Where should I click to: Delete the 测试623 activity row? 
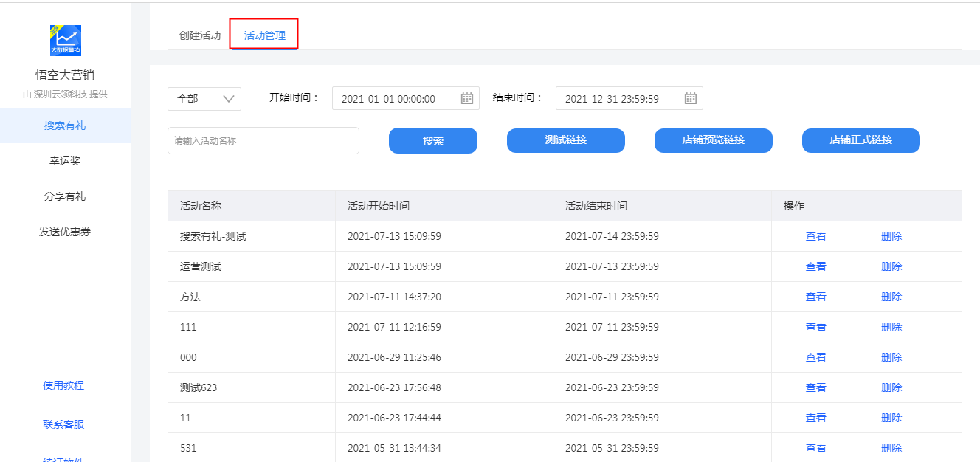click(891, 387)
